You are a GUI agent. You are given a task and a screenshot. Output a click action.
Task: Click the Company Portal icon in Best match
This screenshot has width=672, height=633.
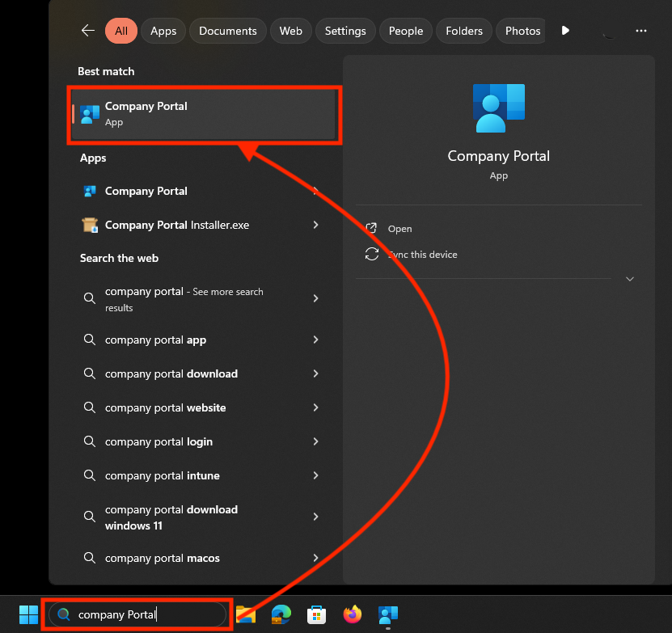click(x=90, y=115)
